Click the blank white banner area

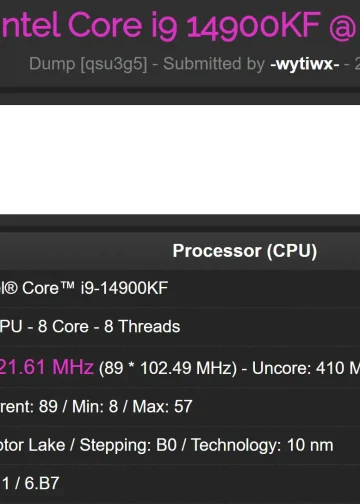[180, 160]
